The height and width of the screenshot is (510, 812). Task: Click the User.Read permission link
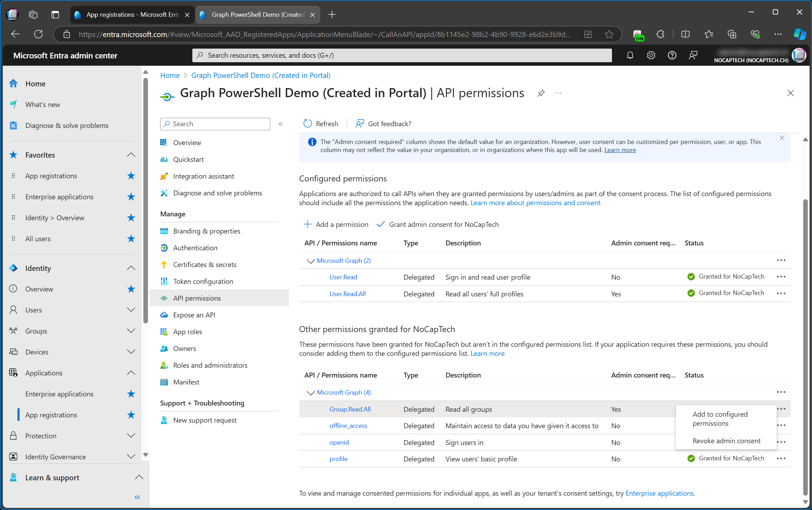(343, 277)
